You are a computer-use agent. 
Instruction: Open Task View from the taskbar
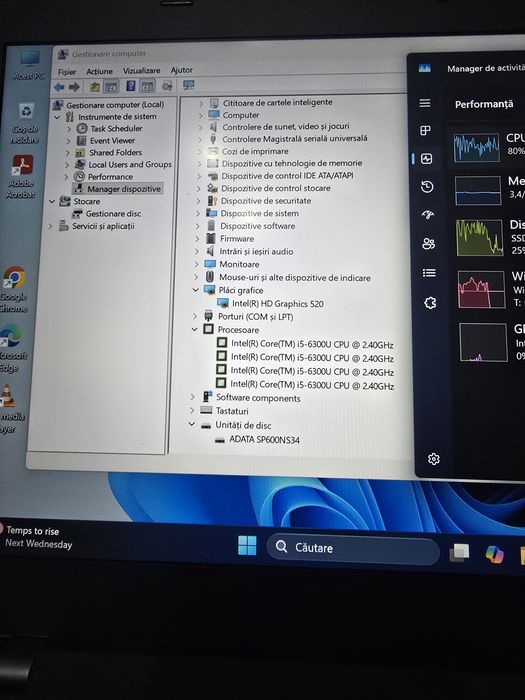[459, 553]
